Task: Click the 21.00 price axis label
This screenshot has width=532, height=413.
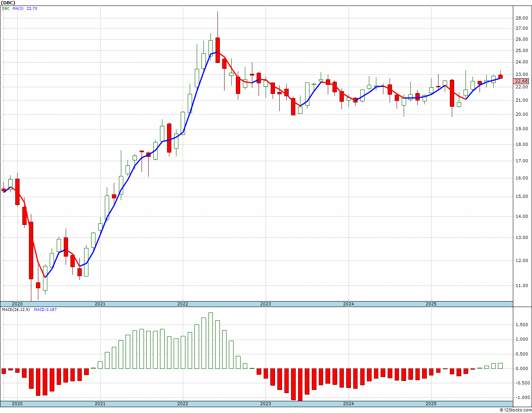Action: (522, 101)
